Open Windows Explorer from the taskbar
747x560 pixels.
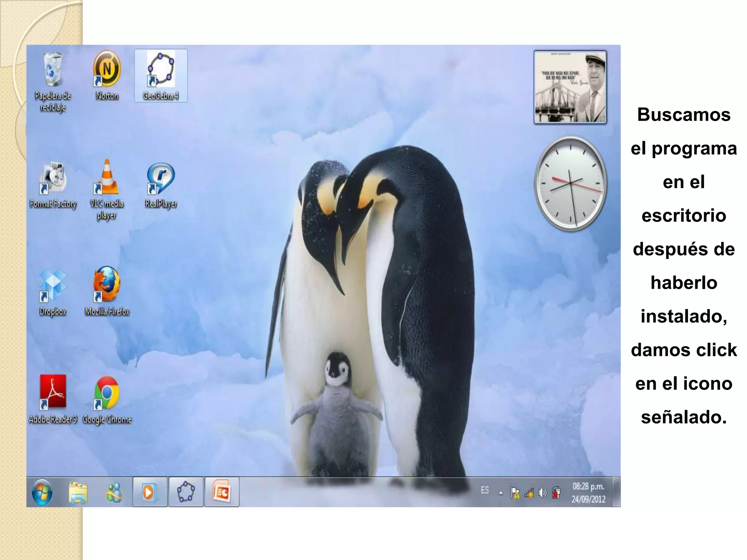pyautogui.click(x=78, y=492)
